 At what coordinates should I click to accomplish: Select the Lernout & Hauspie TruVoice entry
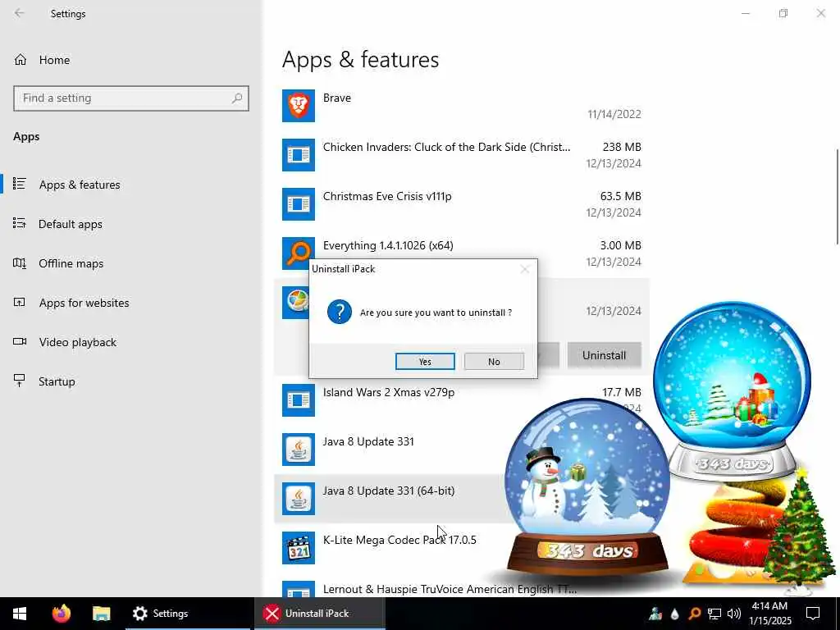pyautogui.click(x=450, y=589)
